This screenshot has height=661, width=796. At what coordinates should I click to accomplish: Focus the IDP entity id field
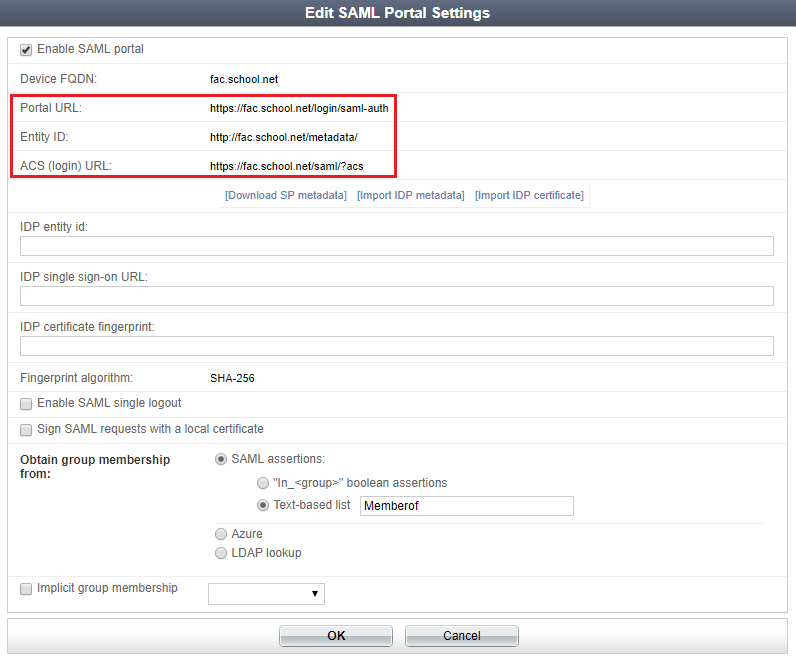pos(397,246)
